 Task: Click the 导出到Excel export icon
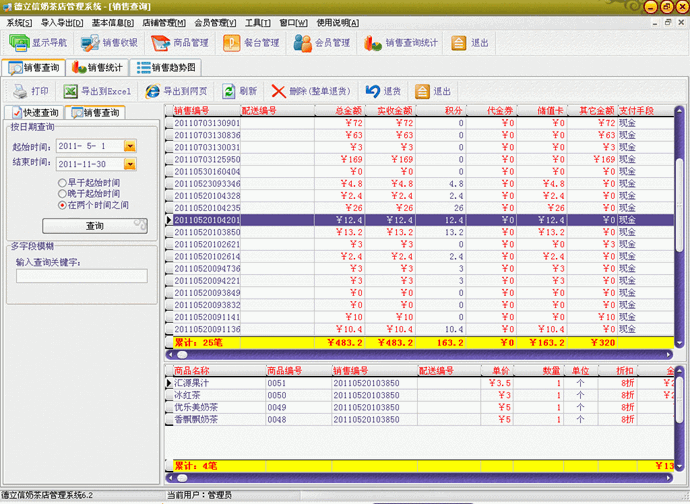[70, 91]
